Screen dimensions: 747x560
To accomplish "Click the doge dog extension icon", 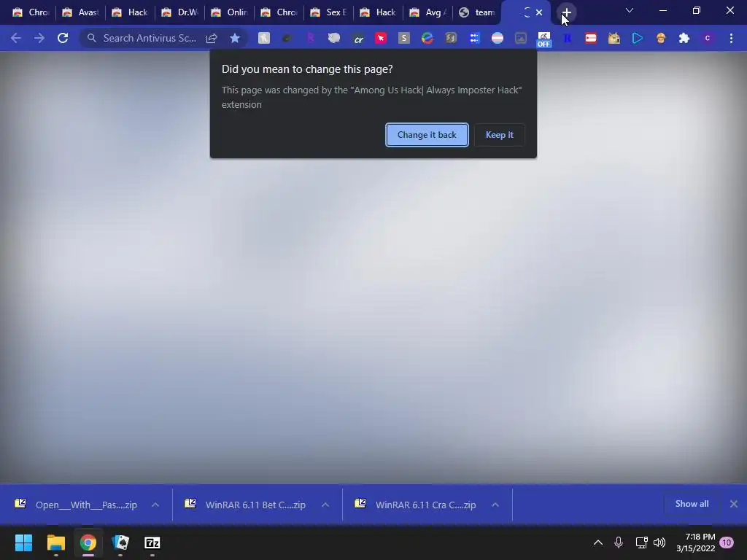I will 614,38.
